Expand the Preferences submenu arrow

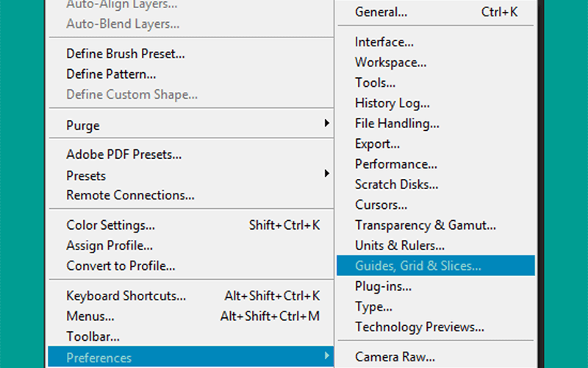pos(327,355)
